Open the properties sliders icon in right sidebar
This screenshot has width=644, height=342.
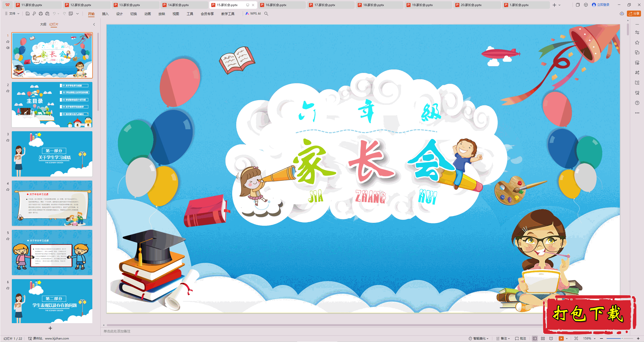637,32
